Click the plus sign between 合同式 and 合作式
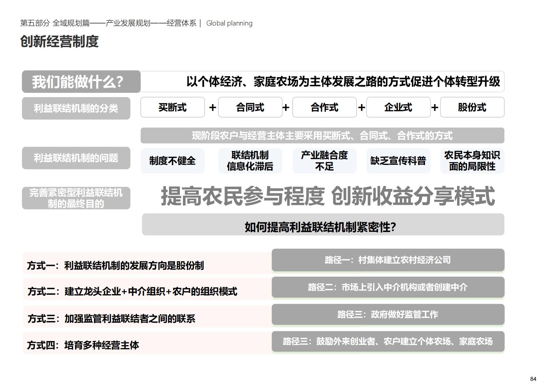 [x=286, y=108]
